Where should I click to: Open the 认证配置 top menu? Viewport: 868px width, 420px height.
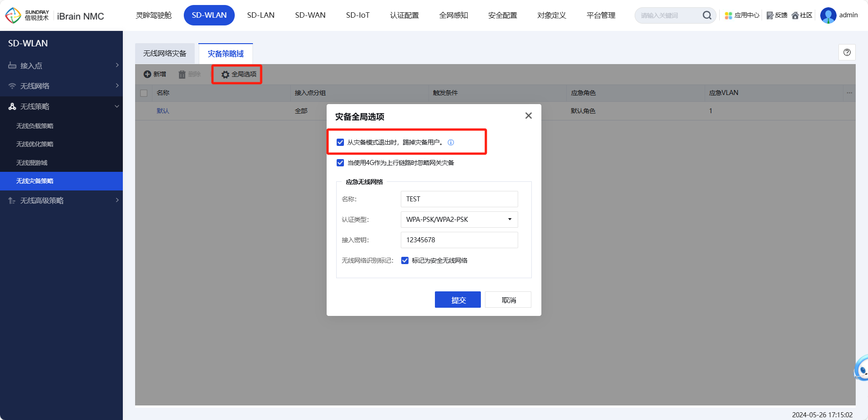tap(404, 15)
